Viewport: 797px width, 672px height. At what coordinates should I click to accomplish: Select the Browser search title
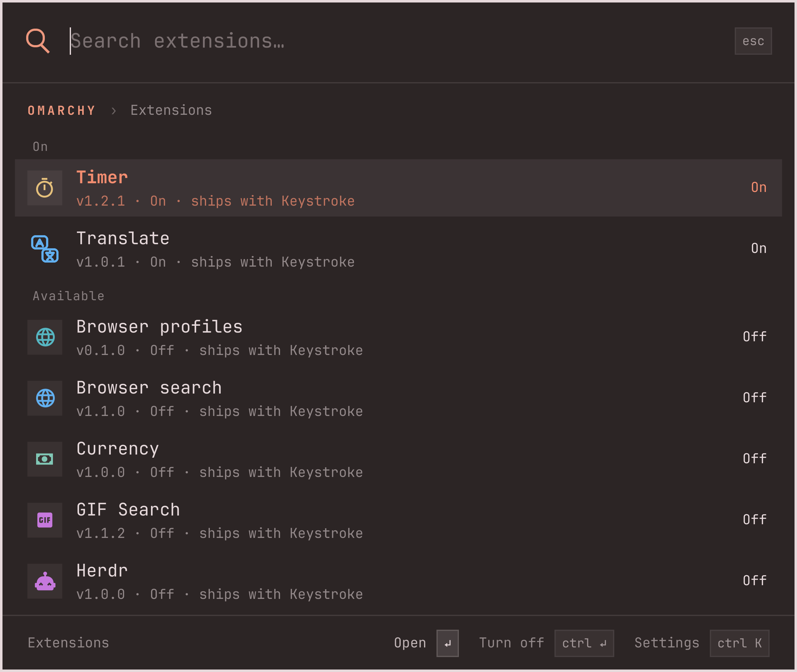(x=149, y=388)
